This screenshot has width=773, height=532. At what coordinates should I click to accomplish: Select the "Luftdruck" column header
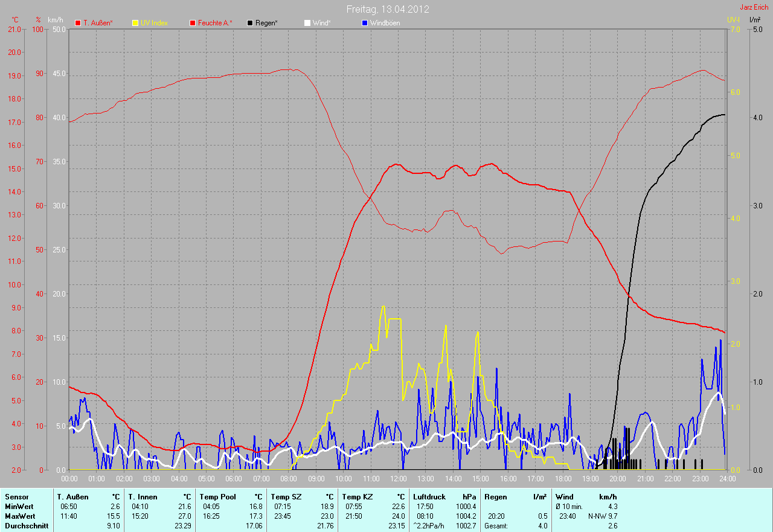pos(429,497)
